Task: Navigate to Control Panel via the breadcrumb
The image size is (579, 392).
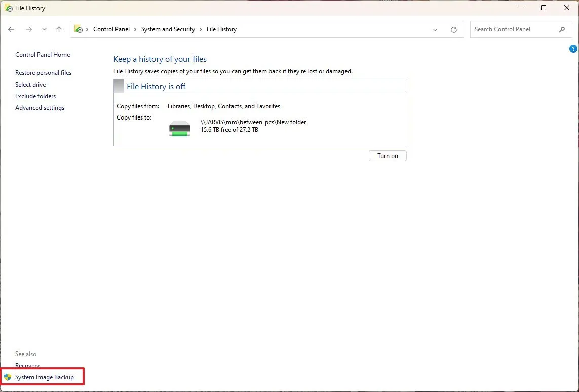Action: 111,29
